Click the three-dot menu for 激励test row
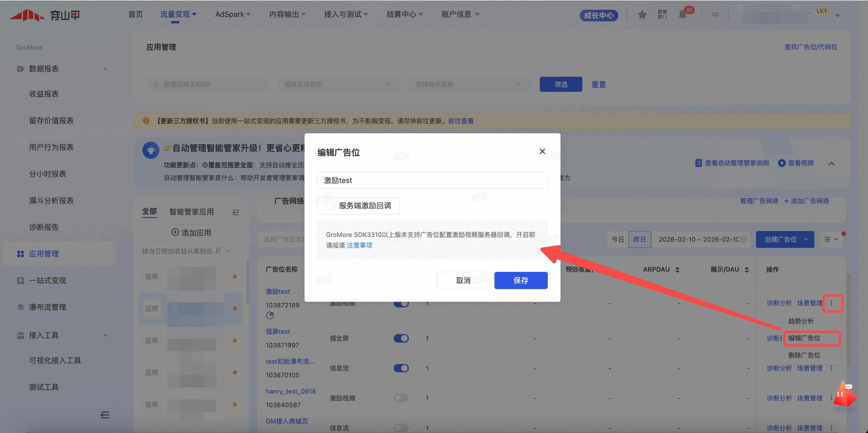The height and width of the screenshot is (433, 868). (x=831, y=303)
